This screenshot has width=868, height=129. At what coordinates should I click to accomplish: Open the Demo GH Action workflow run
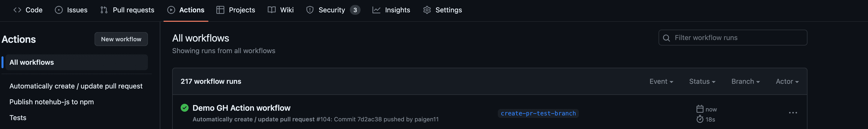pyautogui.click(x=241, y=108)
